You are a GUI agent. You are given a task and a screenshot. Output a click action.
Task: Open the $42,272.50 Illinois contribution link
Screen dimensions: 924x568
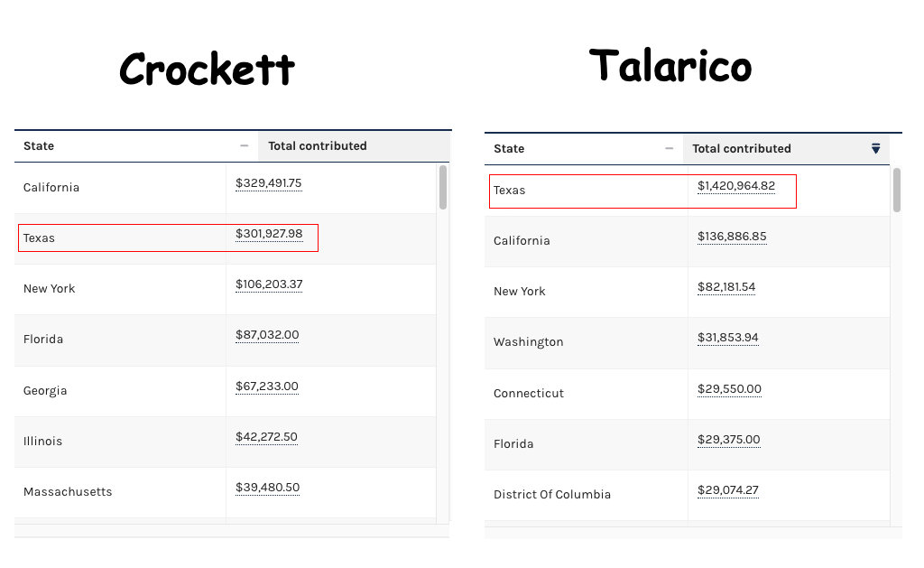tap(266, 437)
